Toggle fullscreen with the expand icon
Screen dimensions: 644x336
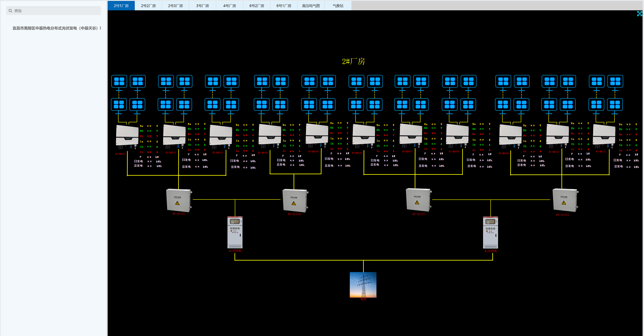click(x=639, y=14)
